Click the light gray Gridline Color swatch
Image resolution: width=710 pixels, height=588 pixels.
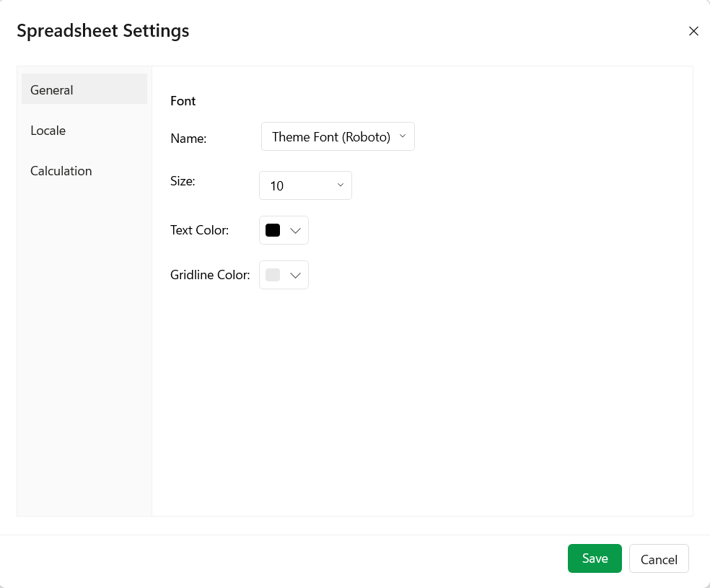[273, 275]
